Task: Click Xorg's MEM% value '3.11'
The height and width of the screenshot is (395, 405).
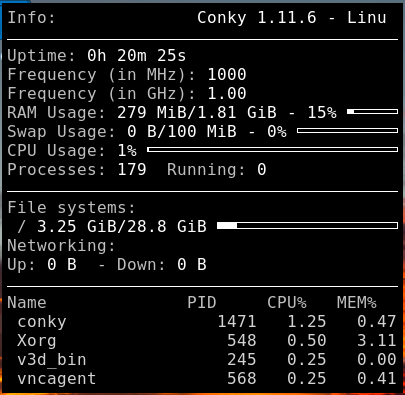Action: pyautogui.click(x=377, y=341)
